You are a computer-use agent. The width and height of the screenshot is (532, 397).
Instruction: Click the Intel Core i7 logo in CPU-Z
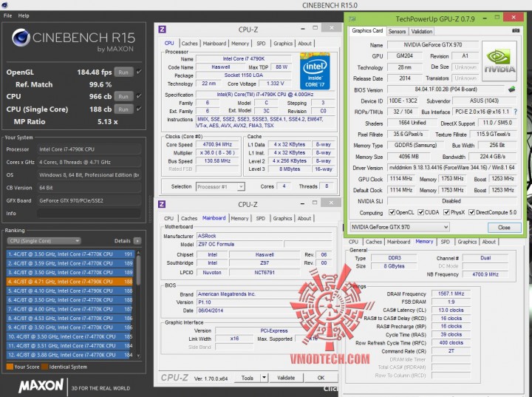tap(315, 72)
